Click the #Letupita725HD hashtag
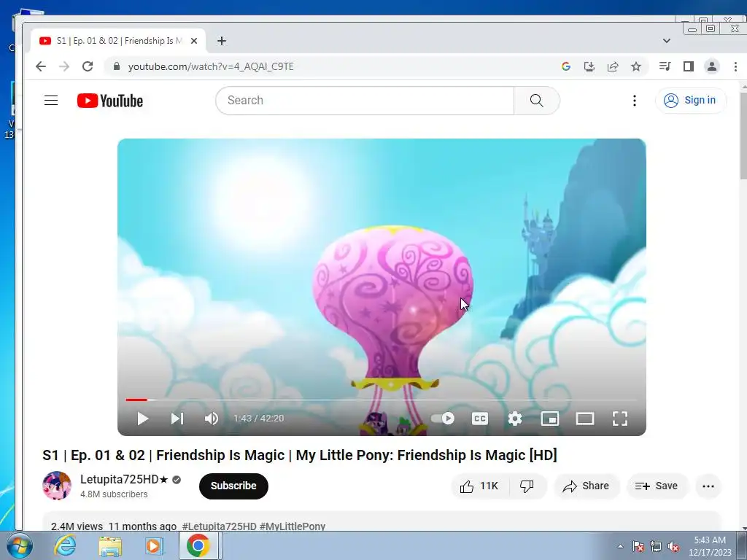The width and height of the screenshot is (747, 560). 219,526
